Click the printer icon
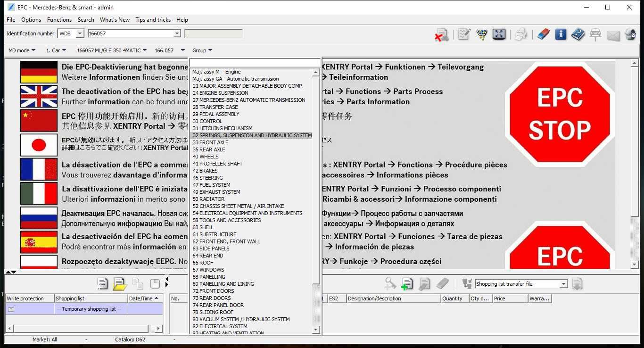Screen dimensions: 644x348 (x=520, y=34)
